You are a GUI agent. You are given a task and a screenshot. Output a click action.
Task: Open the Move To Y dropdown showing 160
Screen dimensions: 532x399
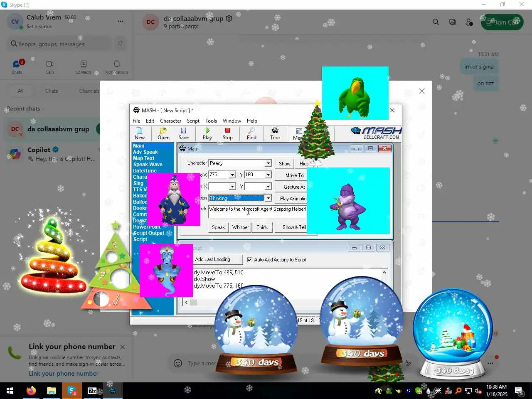click(x=268, y=175)
